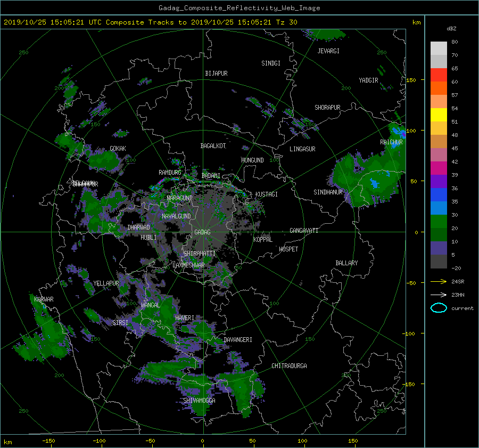
Task: Click the BADAMI city label
Action: pos(211,176)
